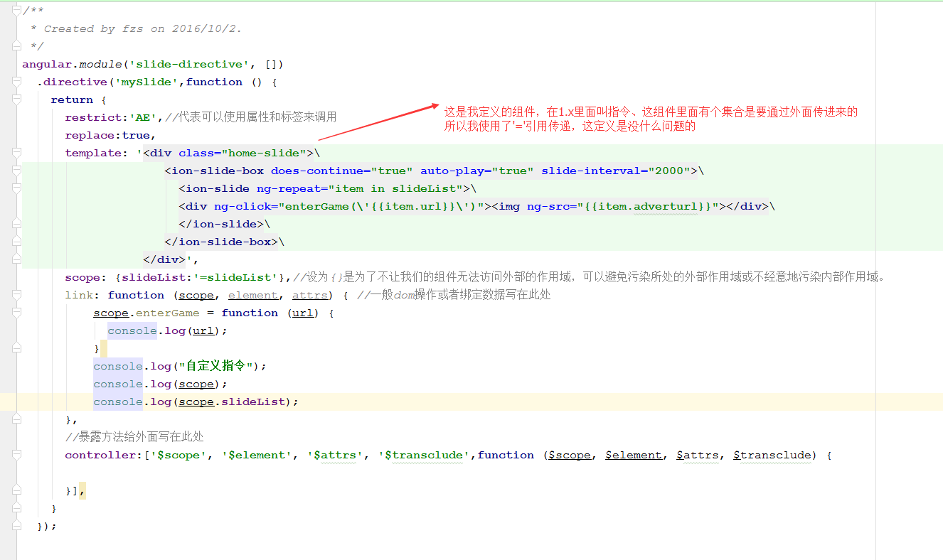Click the slide-interval="2000" attribute
943x560 pixels.
616,171
